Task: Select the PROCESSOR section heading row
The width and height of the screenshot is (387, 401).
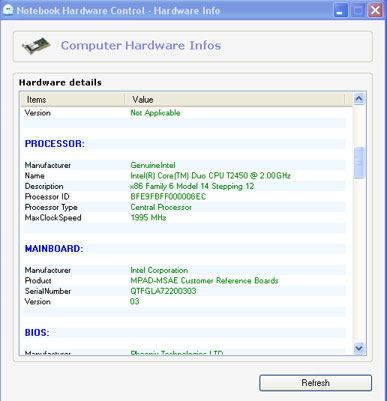Action: pyautogui.click(x=184, y=144)
